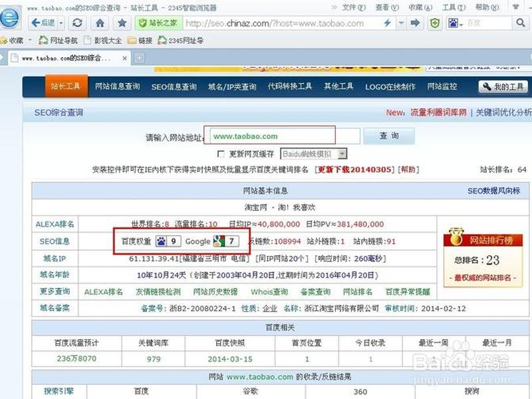Open 网站信息查询 nav menu
Image resolution: width=532 pixels, height=399 pixels.
118,86
